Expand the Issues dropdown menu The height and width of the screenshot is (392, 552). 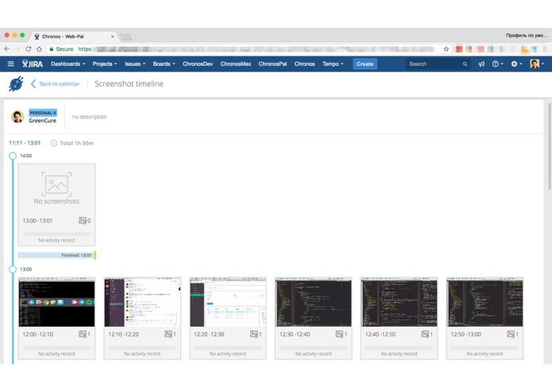click(x=135, y=64)
